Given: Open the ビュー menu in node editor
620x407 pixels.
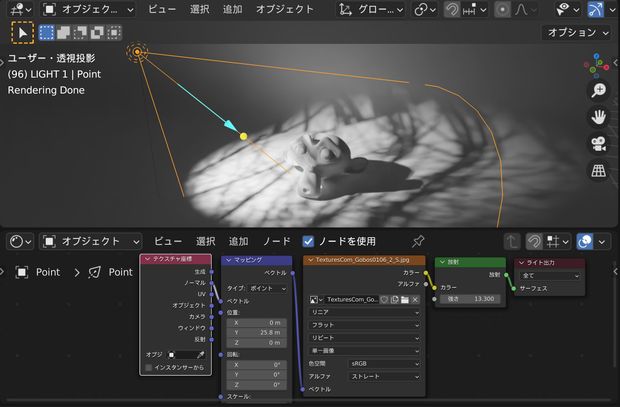Looking at the screenshot, I should pos(168,241).
